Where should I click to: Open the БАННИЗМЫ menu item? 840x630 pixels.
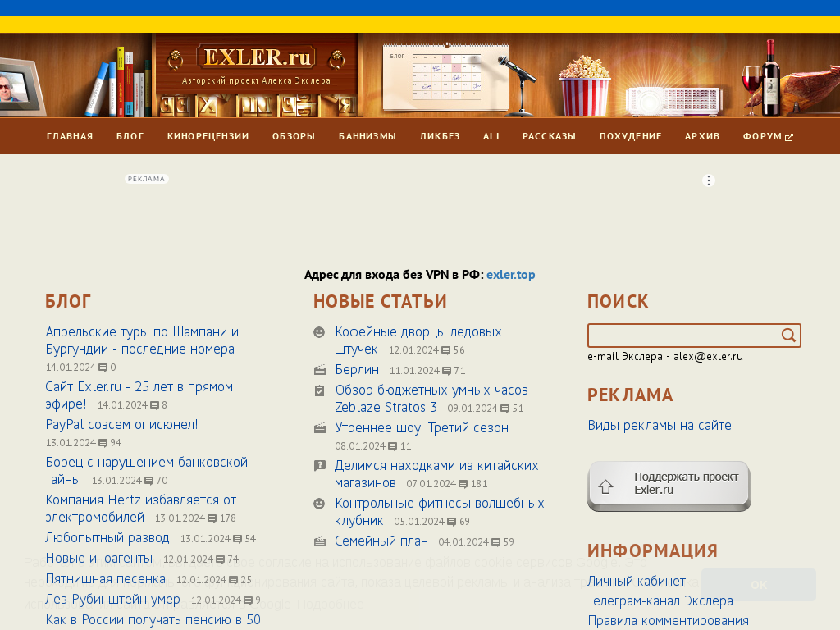click(x=367, y=137)
